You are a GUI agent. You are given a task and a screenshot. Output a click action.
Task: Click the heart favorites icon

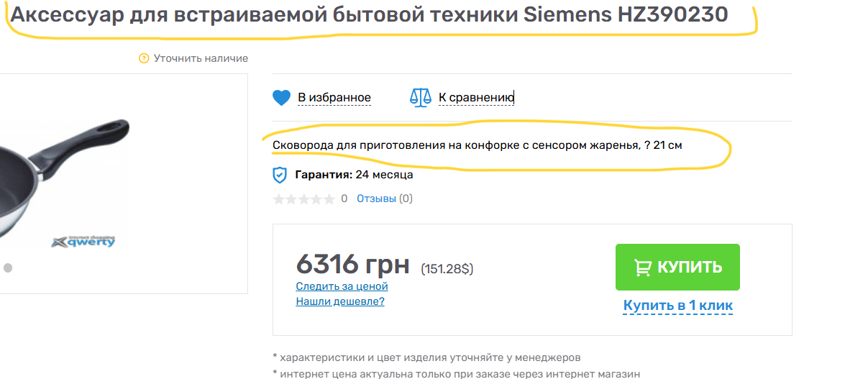(281, 98)
